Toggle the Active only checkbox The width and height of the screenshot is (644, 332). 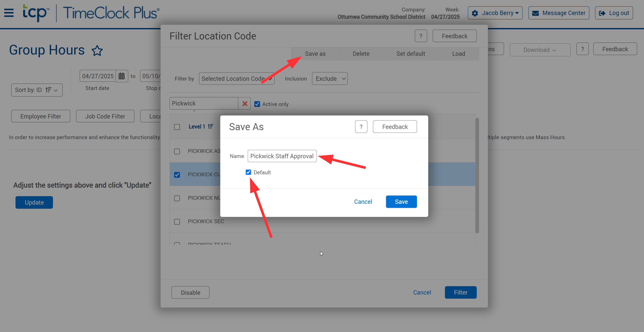[x=257, y=104]
